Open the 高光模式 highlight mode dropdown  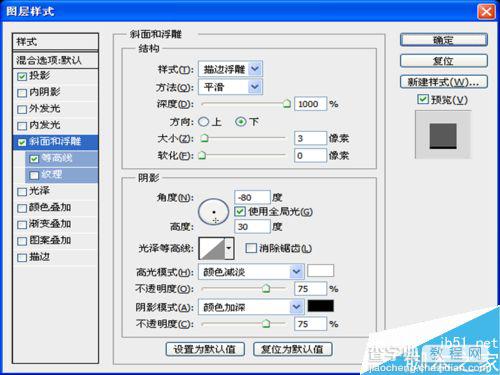[251, 272]
